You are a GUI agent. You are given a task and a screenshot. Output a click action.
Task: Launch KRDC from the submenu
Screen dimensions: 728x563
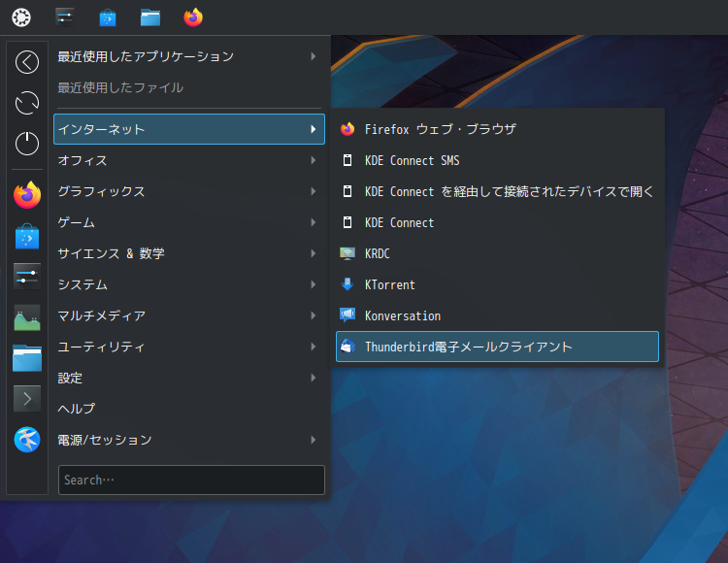coord(497,253)
